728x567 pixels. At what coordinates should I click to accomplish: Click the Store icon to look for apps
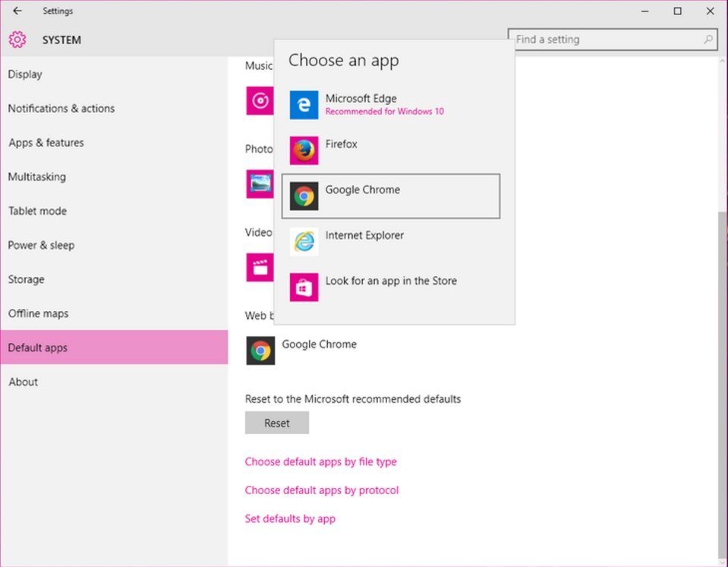304,288
